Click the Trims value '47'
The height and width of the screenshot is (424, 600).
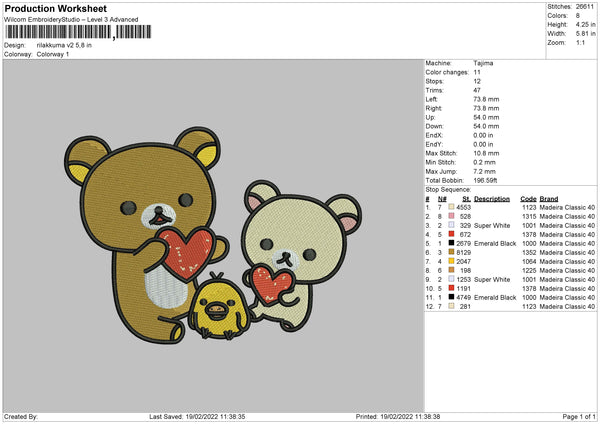(x=477, y=90)
